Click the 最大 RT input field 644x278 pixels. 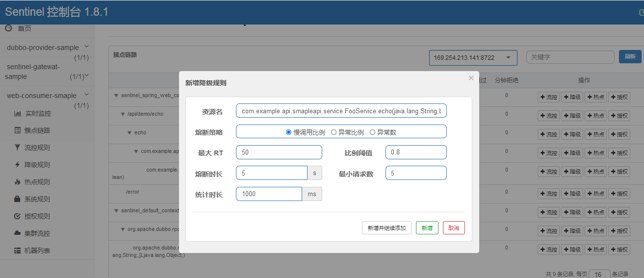click(x=279, y=152)
